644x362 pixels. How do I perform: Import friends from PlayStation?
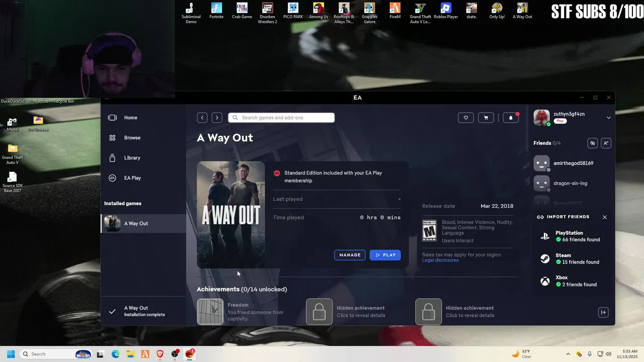pos(573,236)
